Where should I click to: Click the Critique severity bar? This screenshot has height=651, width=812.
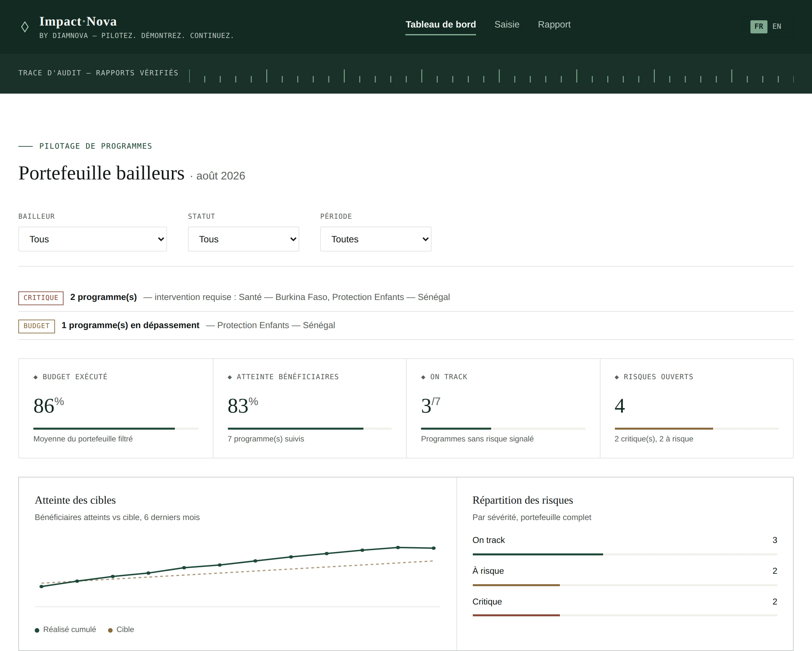625,615
